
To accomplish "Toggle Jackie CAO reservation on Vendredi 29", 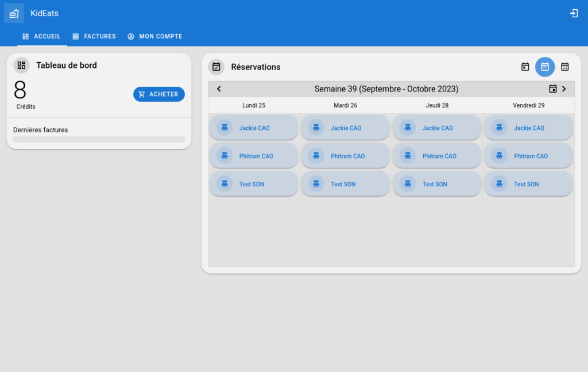I will point(529,128).
